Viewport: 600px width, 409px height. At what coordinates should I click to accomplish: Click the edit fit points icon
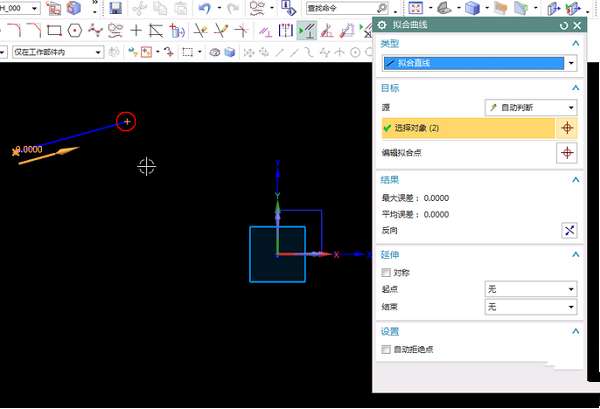[x=569, y=153]
